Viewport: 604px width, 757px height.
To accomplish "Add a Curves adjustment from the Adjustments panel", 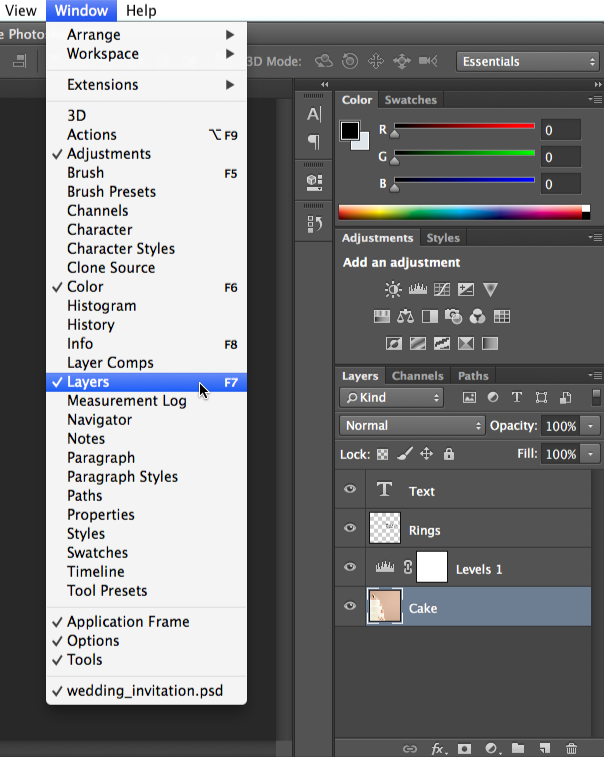I will pyautogui.click(x=441, y=290).
